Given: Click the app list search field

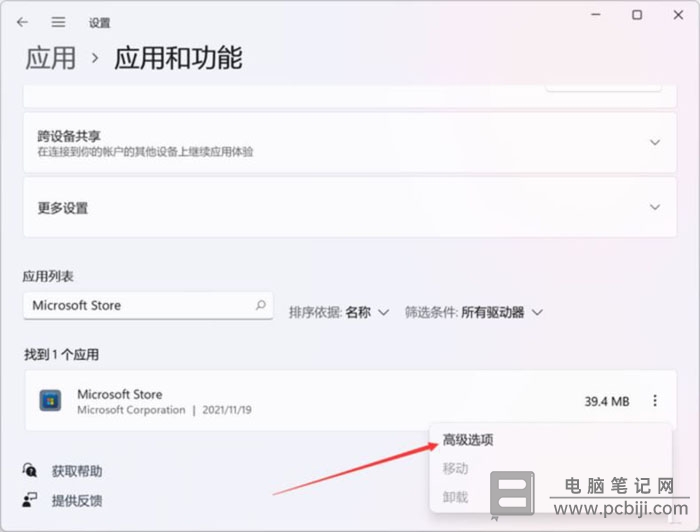Looking at the screenshot, I should pyautogui.click(x=148, y=306).
